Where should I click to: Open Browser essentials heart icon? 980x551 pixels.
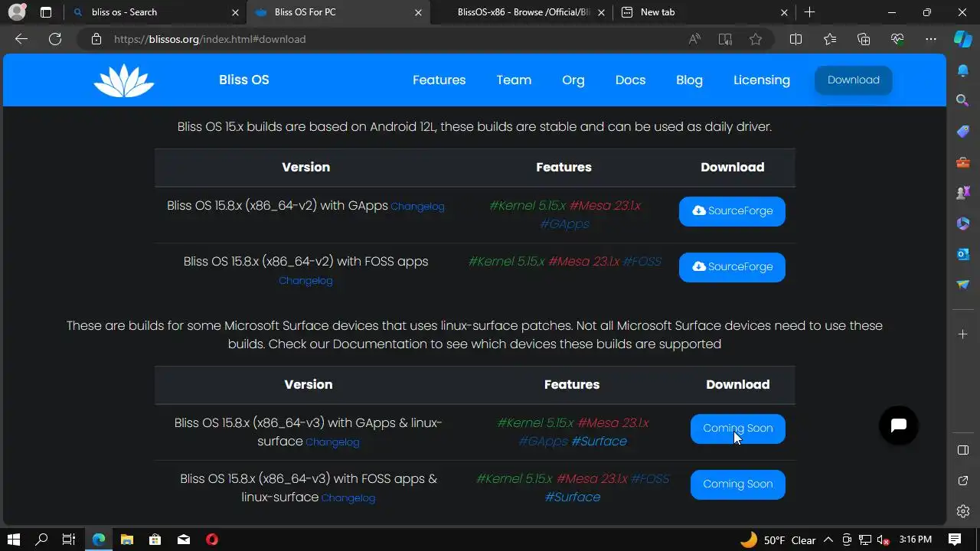pyautogui.click(x=897, y=39)
